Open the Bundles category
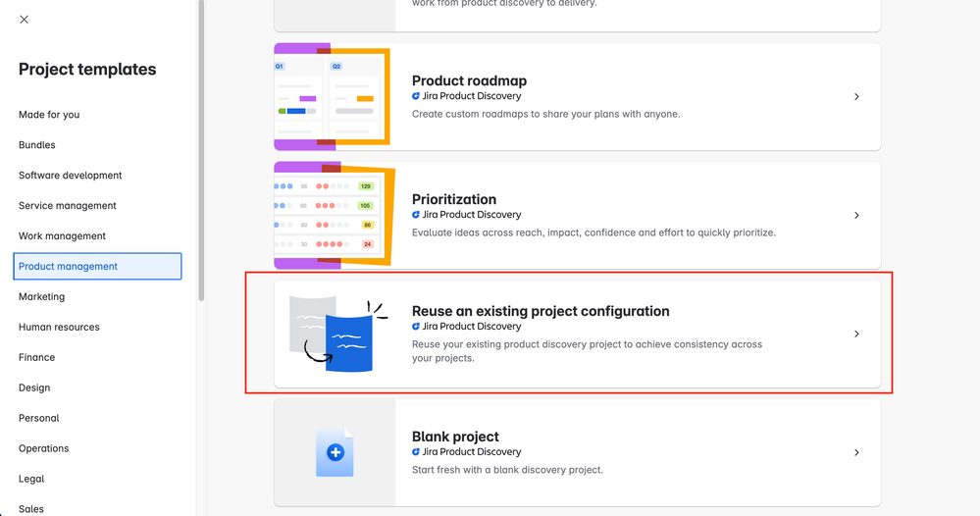The width and height of the screenshot is (980, 516). click(x=37, y=145)
